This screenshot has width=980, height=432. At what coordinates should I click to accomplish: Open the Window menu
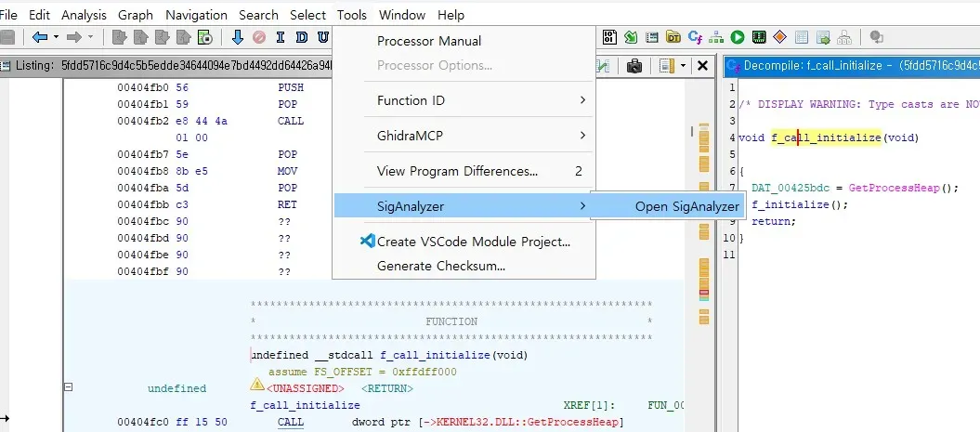pos(402,15)
